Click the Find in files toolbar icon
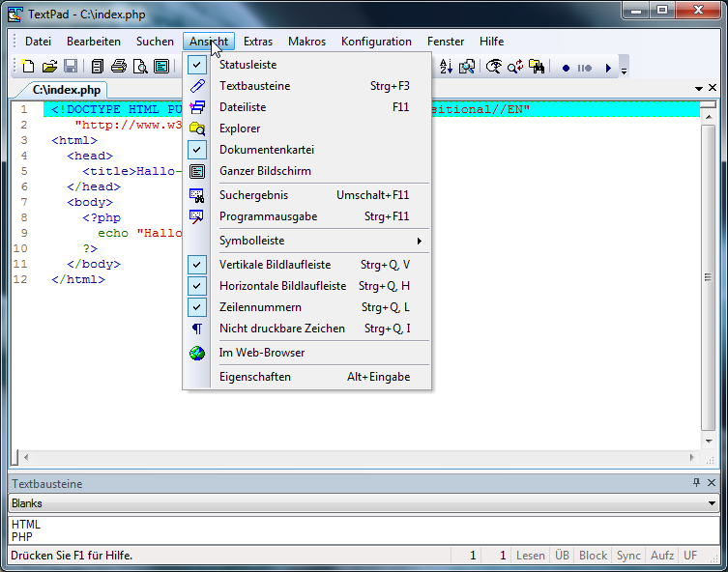Image resolution: width=728 pixels, height=572 pixels. [x=467, y=67]
